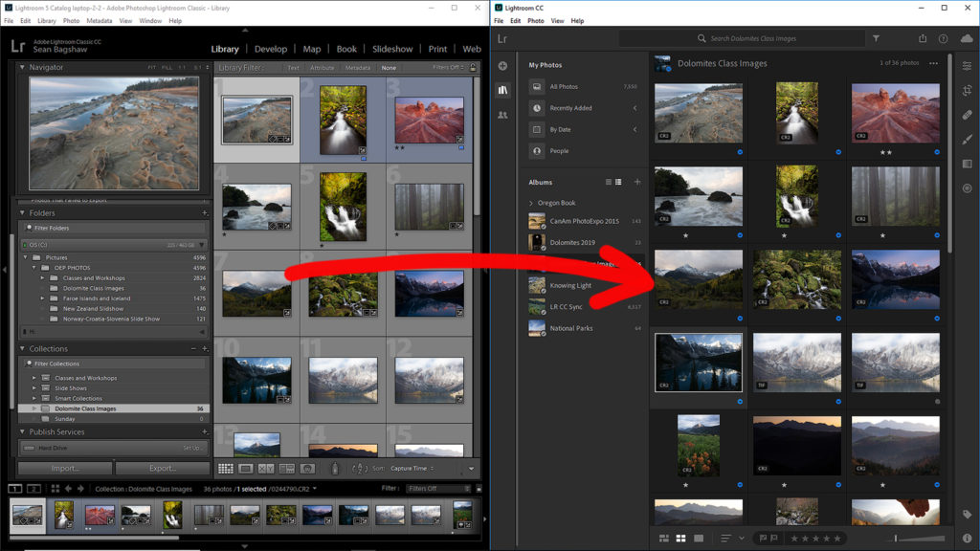Create new album with plus button
Screen dimensions: 980x551
pyautogui.click(x=637, y=183)
